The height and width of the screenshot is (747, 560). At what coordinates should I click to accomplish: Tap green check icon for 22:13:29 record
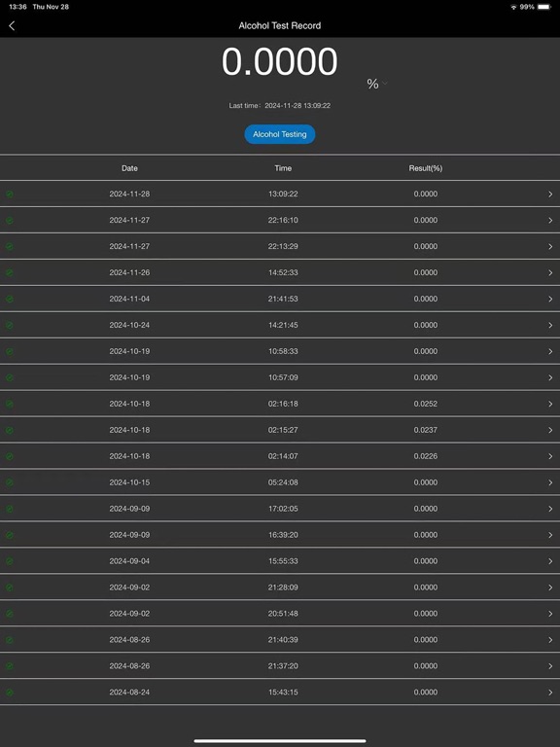[10, 246]
